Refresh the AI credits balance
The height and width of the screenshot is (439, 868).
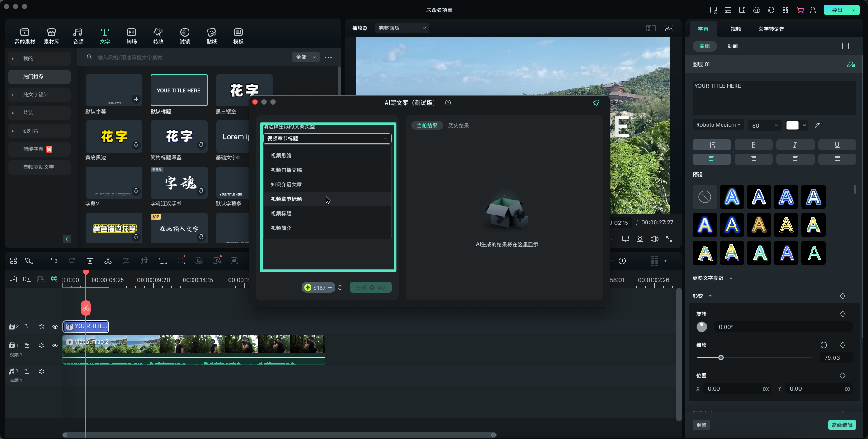[340, 287]
